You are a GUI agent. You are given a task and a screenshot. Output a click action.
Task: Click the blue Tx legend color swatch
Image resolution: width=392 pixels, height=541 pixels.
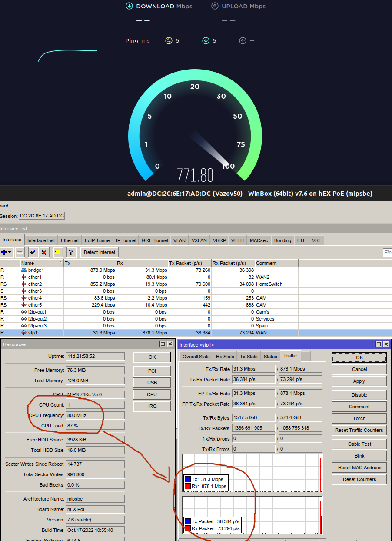click(x=187, y=479)
